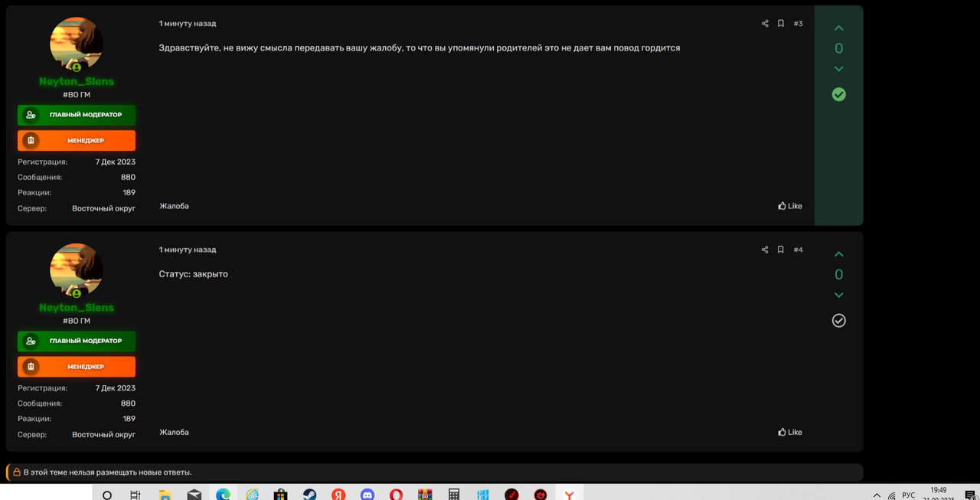Screen dimensions: 980x500
Task: Click Главный модератор badge in post #3
Action: click(x=77, y=115)
